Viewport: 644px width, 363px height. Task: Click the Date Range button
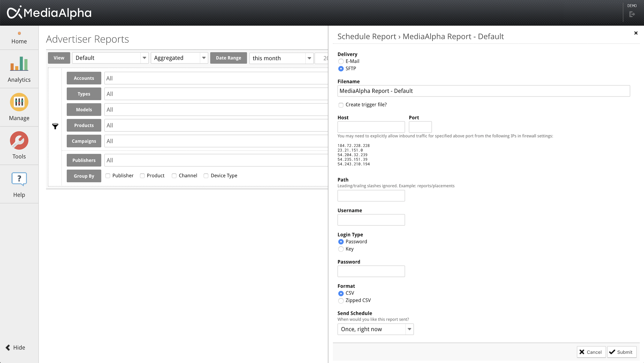point(228,58)
